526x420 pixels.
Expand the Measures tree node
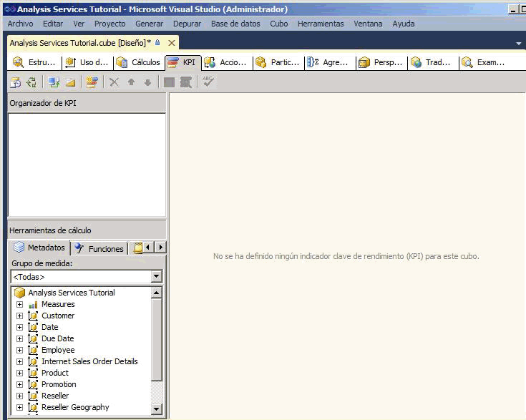click(19, 304)
